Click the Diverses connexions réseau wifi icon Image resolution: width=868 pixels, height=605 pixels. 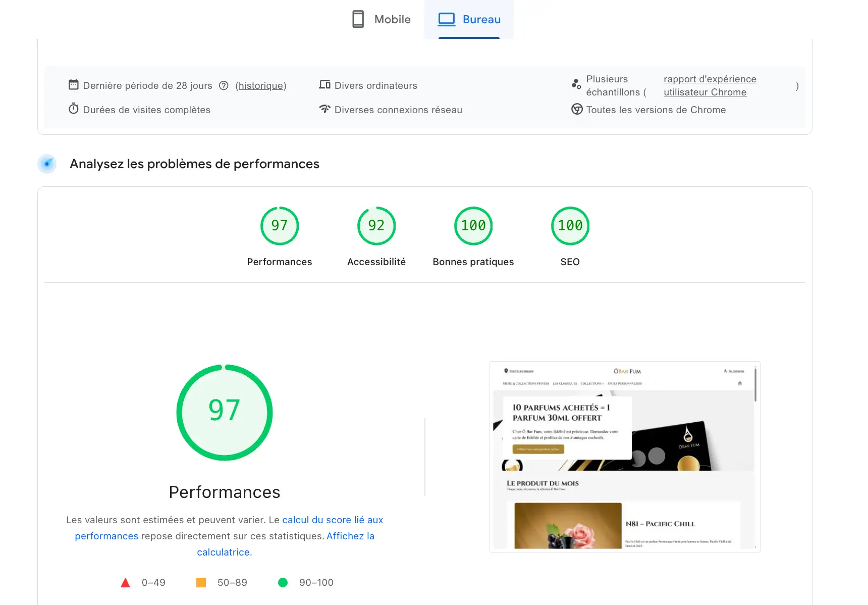click(324, 109)
